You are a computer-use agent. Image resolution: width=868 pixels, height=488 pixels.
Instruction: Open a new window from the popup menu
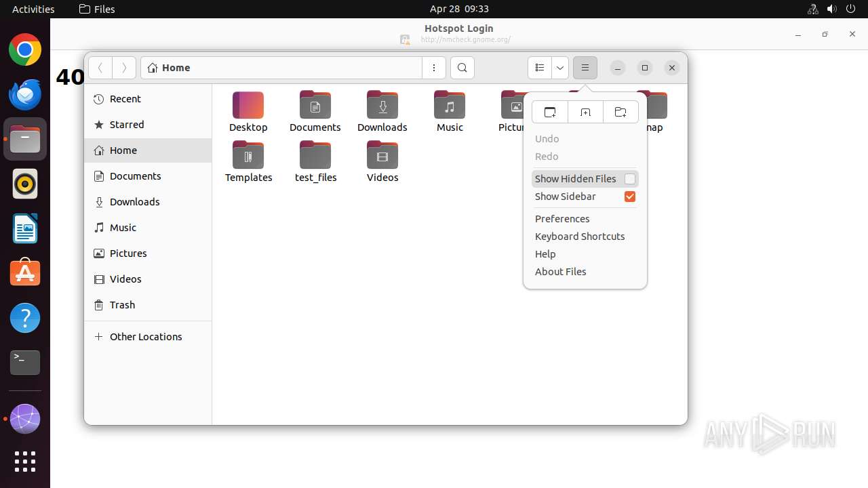(550, 112)
